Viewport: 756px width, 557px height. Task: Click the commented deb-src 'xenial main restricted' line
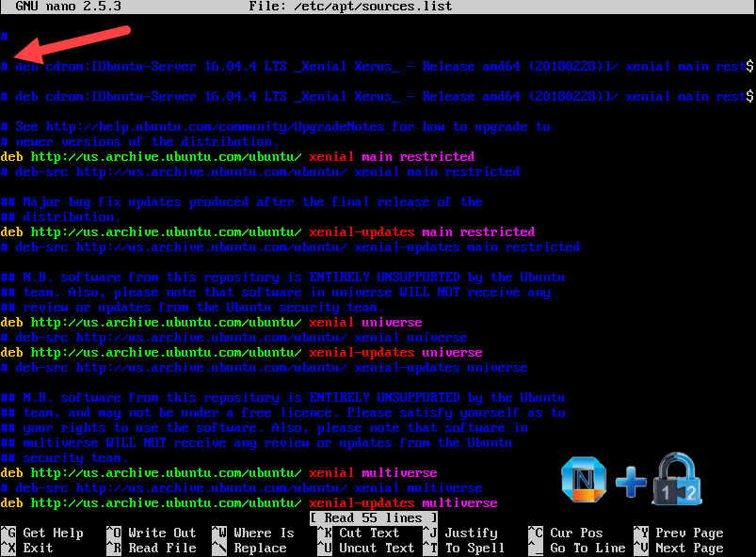261,171
